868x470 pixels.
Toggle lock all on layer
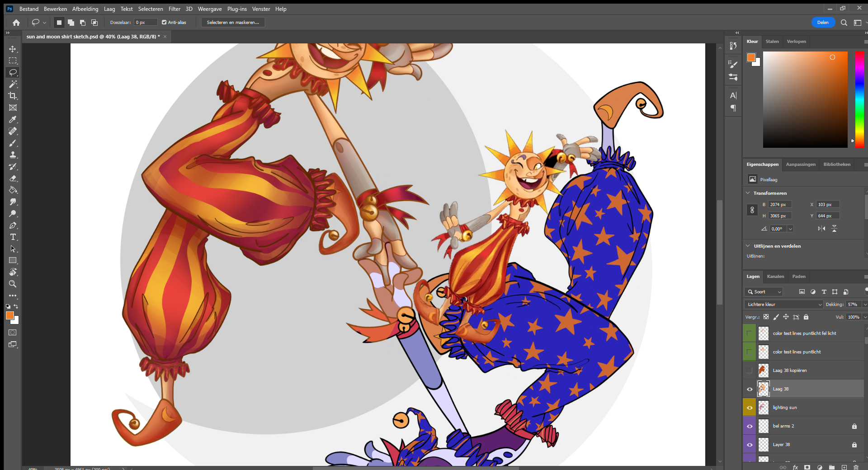(x=806, y=317)
